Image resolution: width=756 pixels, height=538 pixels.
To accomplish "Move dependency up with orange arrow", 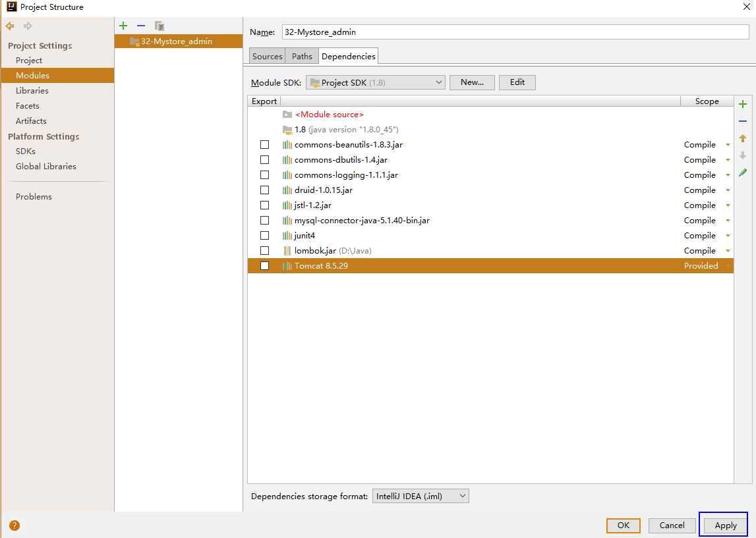I will point(743,138).
